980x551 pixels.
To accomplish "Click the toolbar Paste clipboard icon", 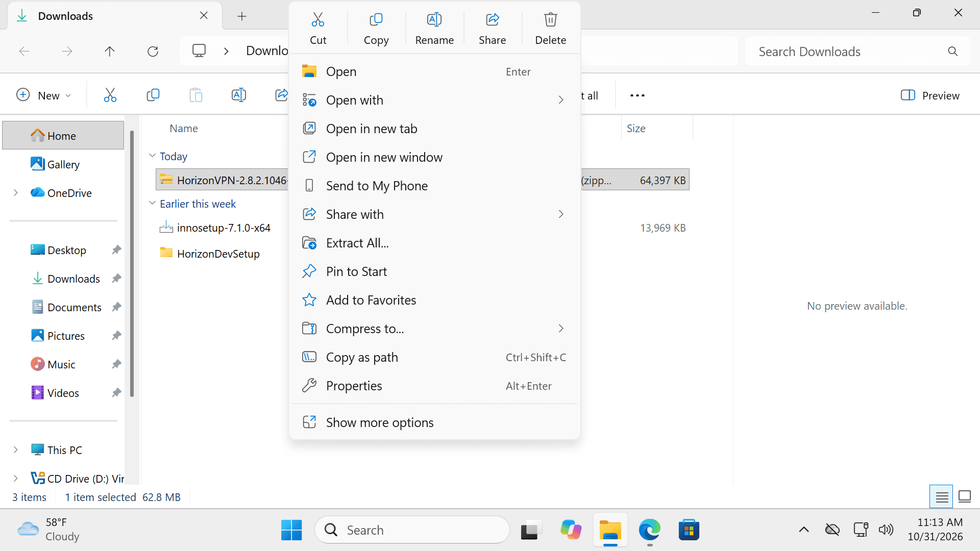I will tap(196, 95).
